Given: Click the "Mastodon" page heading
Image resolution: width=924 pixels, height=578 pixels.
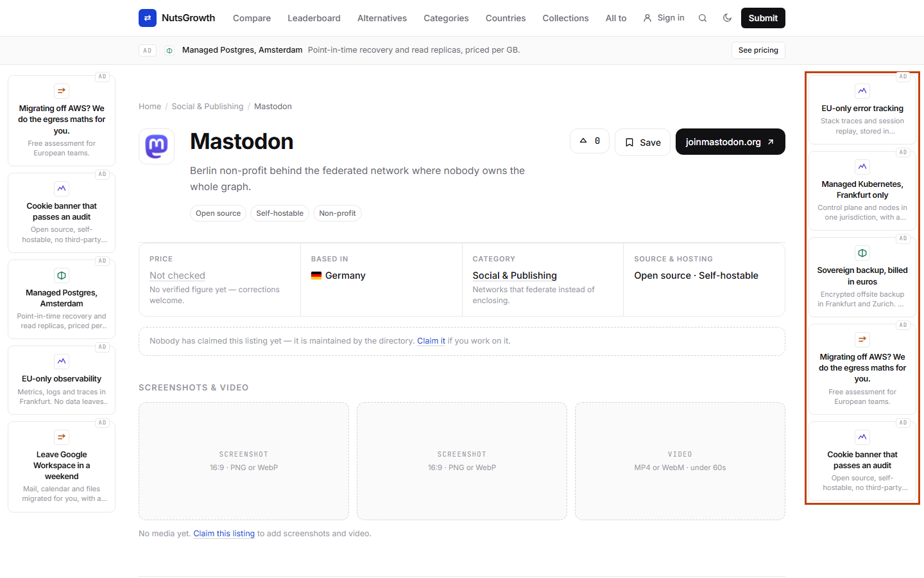Looking at the screenshot, I should (242, 141).
